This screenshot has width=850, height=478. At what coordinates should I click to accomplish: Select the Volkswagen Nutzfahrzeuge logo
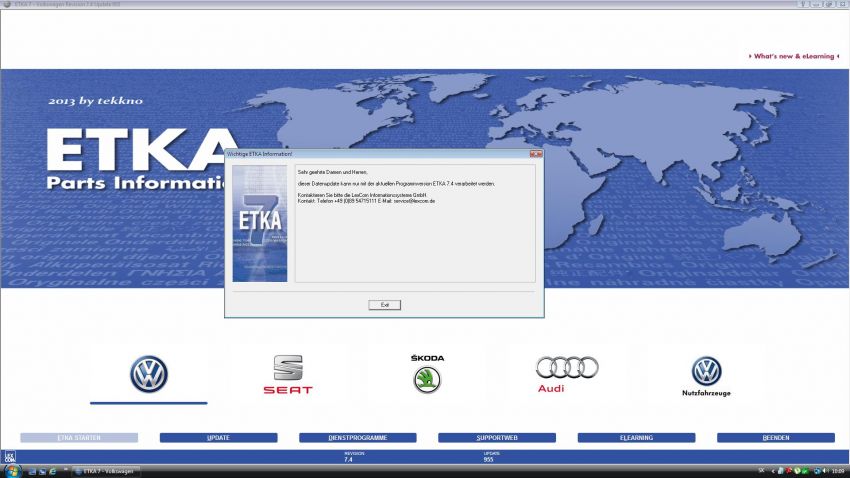tap(706, 376)
